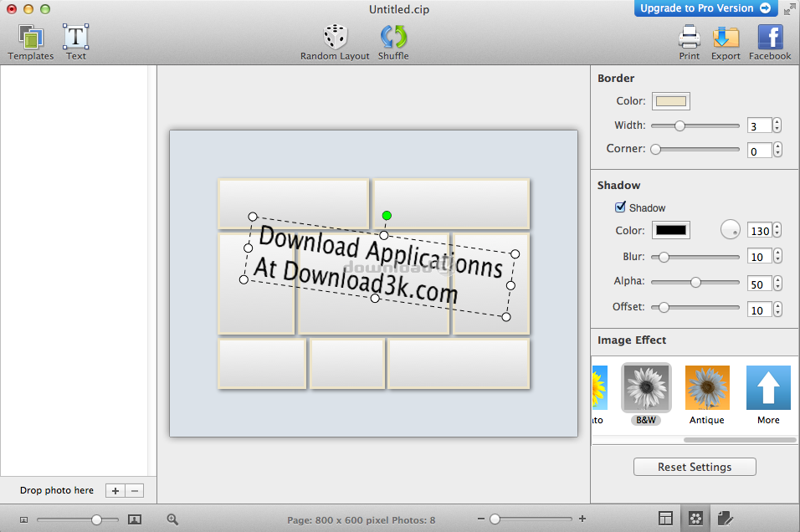Screen dimensions: 800x532
Task: Click the text box bottom-right resize handle
Action: tap(506, 317)
